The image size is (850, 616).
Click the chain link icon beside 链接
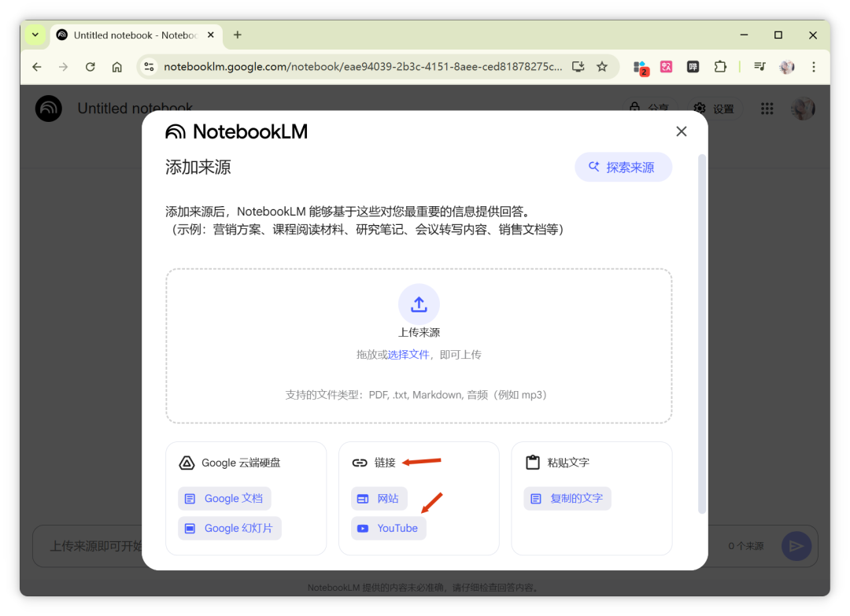click(360, 463)
